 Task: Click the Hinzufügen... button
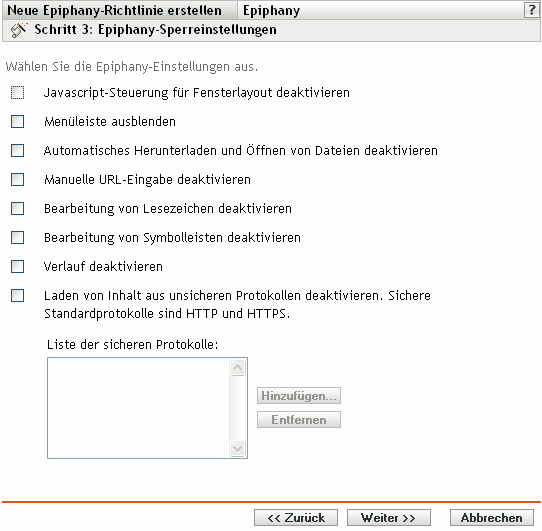299,395
